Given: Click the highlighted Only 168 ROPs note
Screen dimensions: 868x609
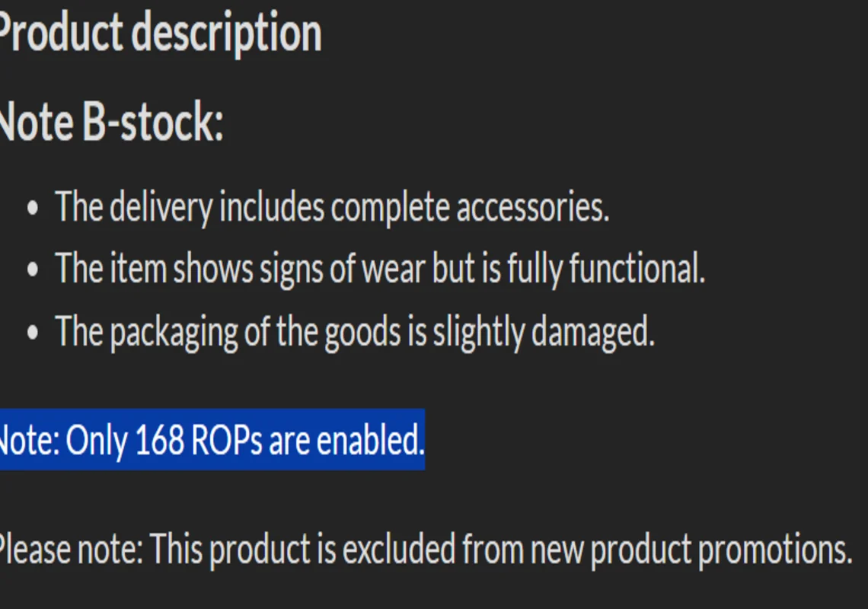Looking at the screenshot, I should [212, 440].
